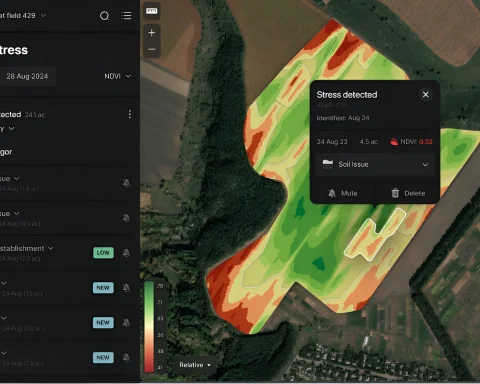Expand the chevron on the 1.5 ac row
The height and width of the screenshot is (384, 480).
[x=4, y=283]
